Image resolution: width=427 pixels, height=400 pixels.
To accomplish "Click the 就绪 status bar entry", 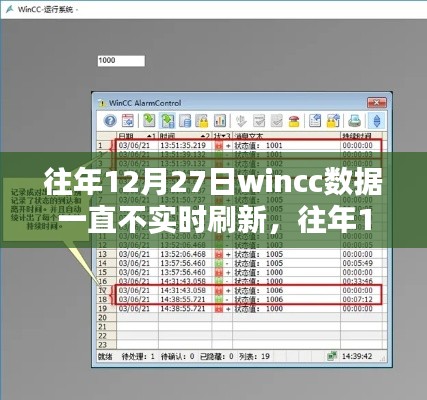I will (x=105, y=356).
